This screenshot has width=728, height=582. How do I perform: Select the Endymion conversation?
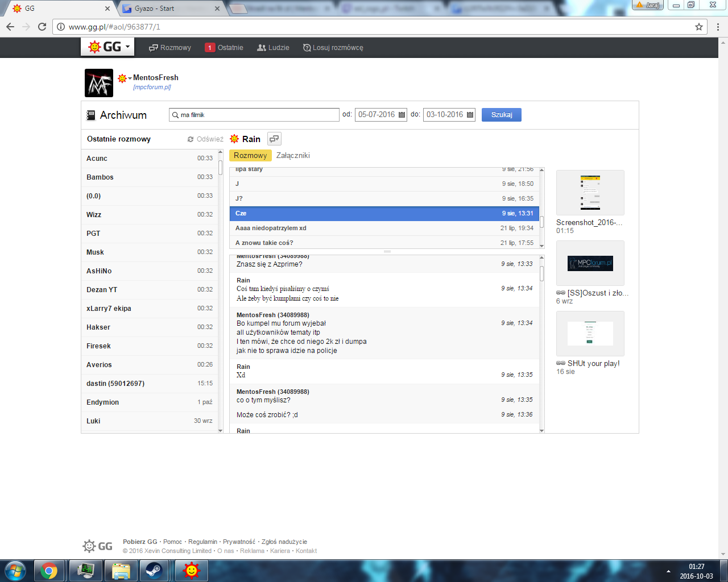(x=150, y=402)
